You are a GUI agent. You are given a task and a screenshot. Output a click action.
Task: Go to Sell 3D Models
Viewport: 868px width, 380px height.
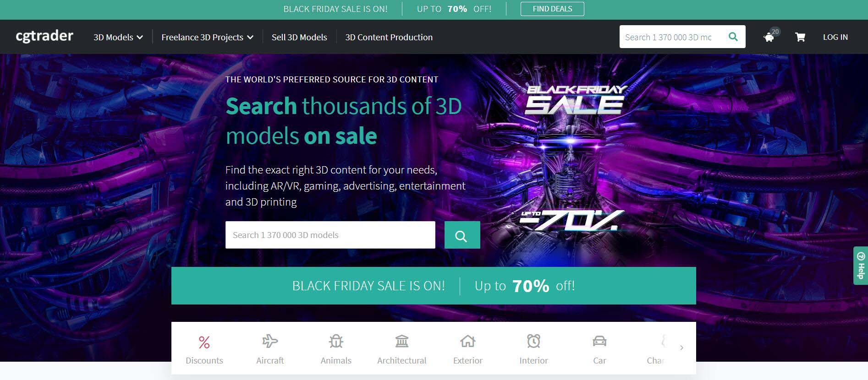tap(299, 37)
